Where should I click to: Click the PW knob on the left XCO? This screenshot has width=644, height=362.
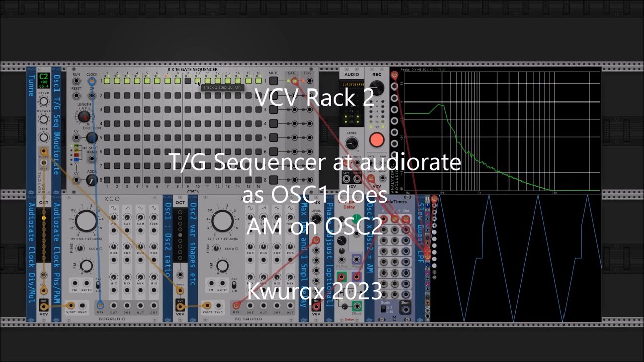[x=114, y=218]
